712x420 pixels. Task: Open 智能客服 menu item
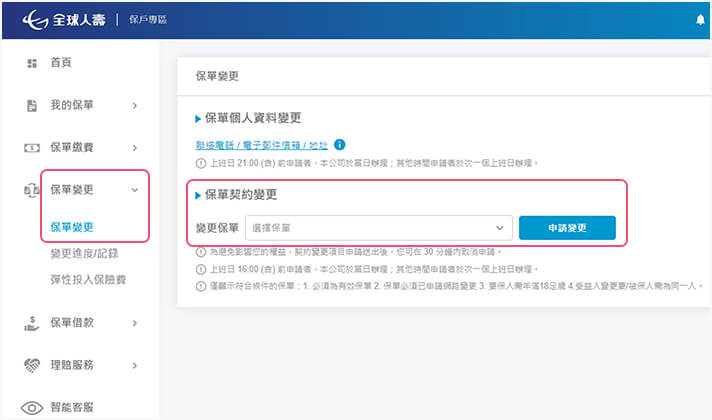[x=72, y=407]
